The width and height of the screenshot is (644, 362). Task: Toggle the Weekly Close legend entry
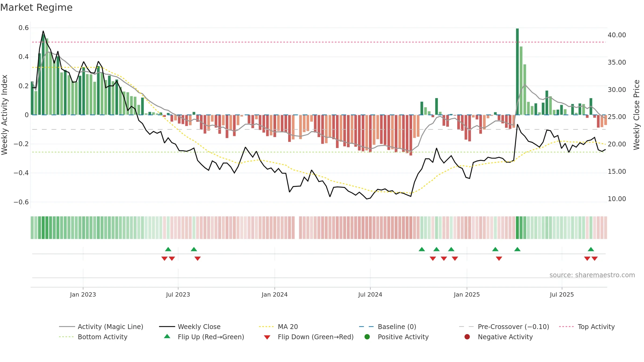(190, 327)
